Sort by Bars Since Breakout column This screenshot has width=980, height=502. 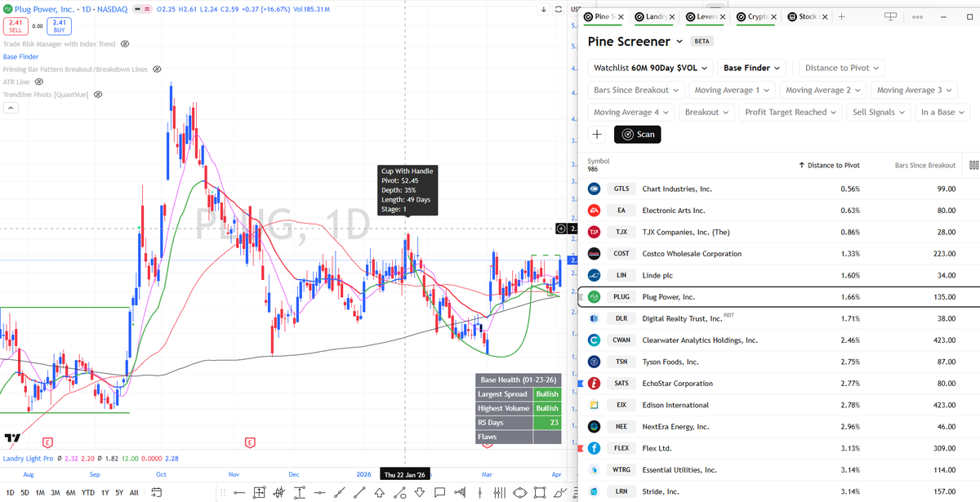[924, 165]
